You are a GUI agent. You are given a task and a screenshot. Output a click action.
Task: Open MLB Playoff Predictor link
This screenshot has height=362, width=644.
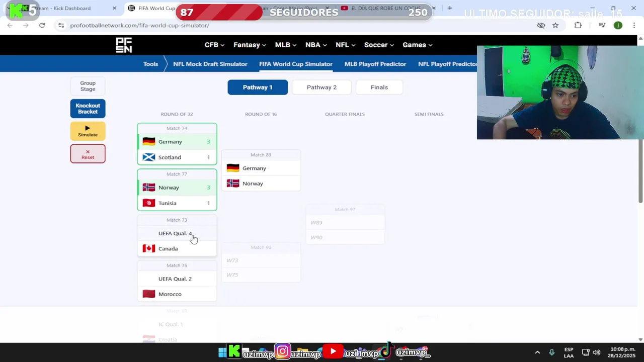click(375, 64)
